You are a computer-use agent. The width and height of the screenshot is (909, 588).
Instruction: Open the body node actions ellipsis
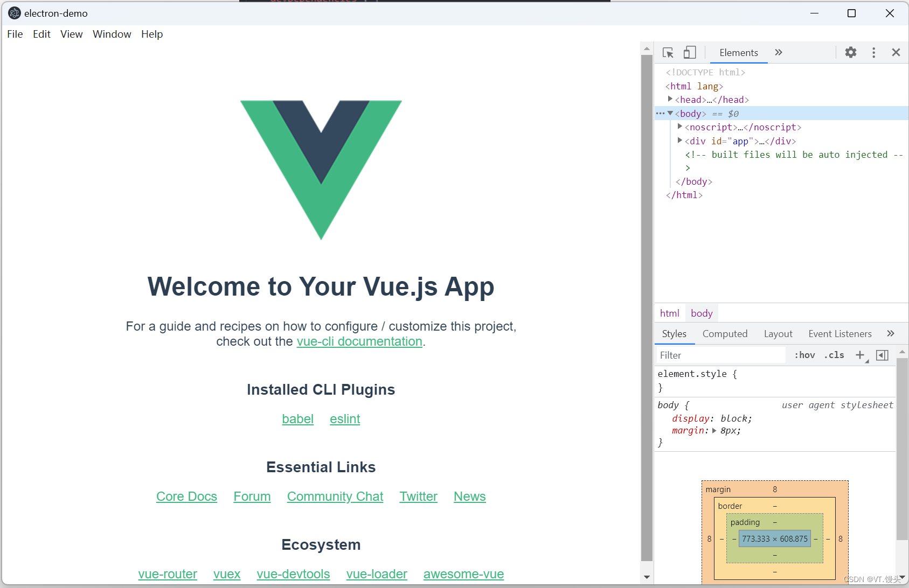[x=660, y=114]
